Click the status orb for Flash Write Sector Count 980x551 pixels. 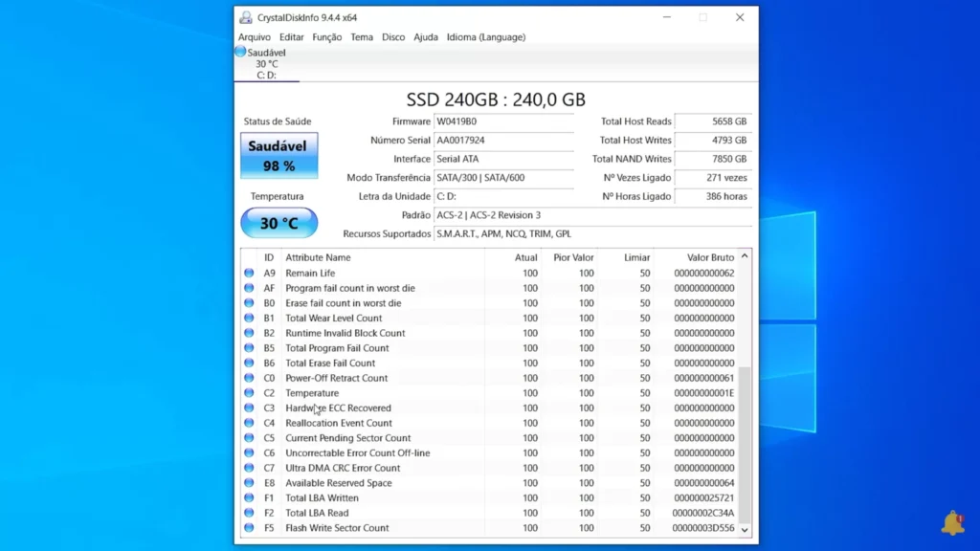click(x=249, y=528)
